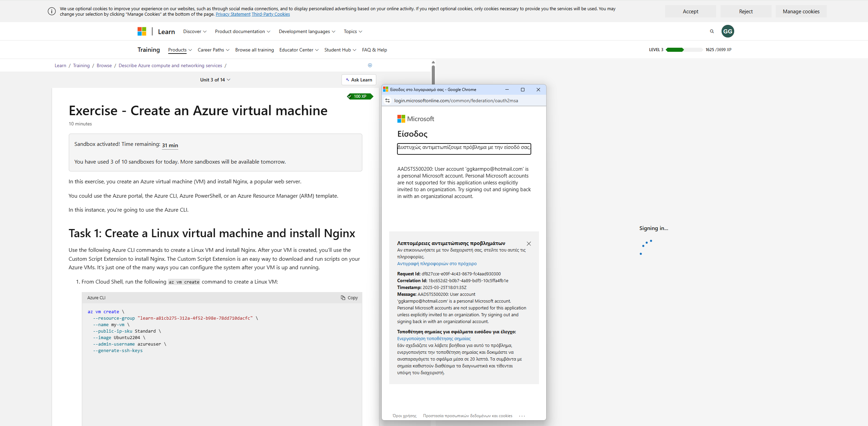
Task: Click the resource-group name string in code
Action: click(x=195, y=318)
